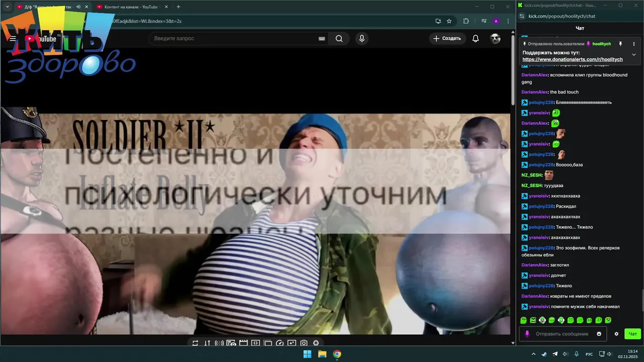Click the video filters sparkle icon

pyautogui.click(x=292, y=343)
